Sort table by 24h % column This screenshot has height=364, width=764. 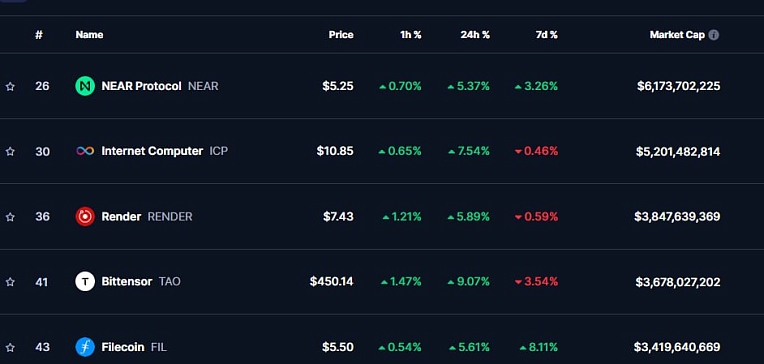point(475,35)
